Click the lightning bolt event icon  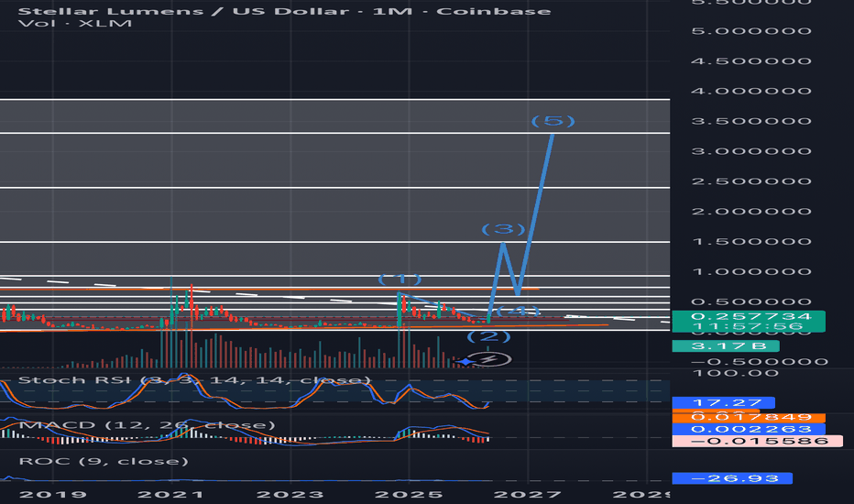489,359
